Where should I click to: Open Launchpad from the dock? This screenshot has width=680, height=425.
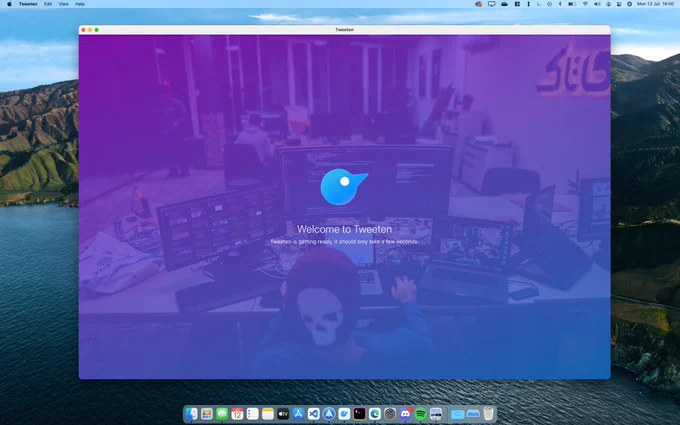coord(207,414)
